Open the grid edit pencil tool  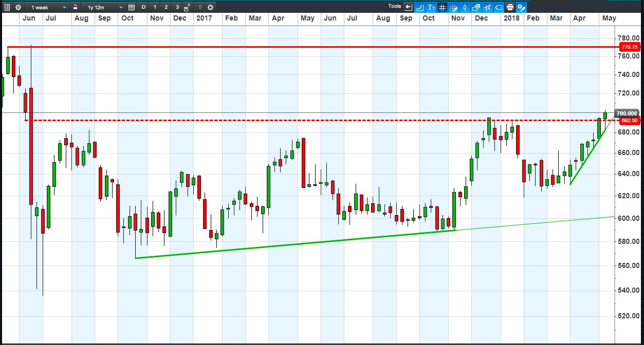[454, 7]
